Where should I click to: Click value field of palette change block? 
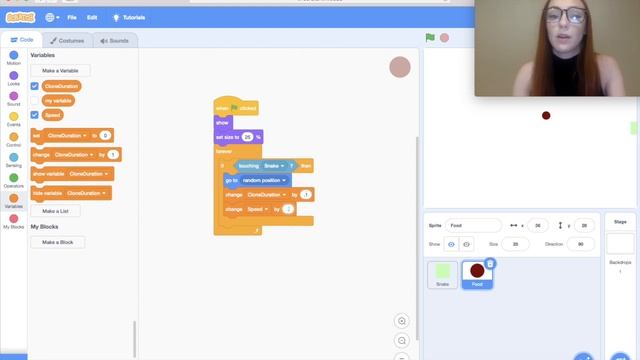[113, 155]
